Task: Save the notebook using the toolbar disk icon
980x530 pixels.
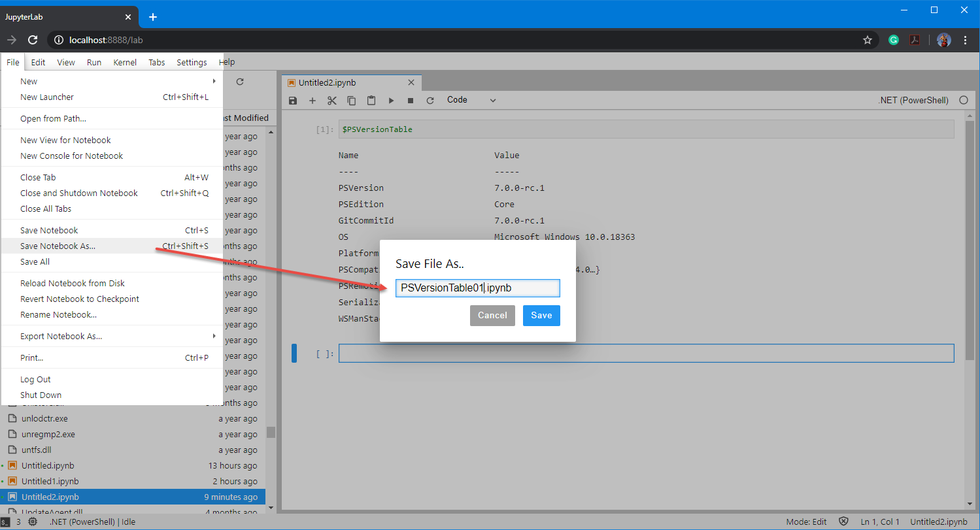Action: pos(293,101)
